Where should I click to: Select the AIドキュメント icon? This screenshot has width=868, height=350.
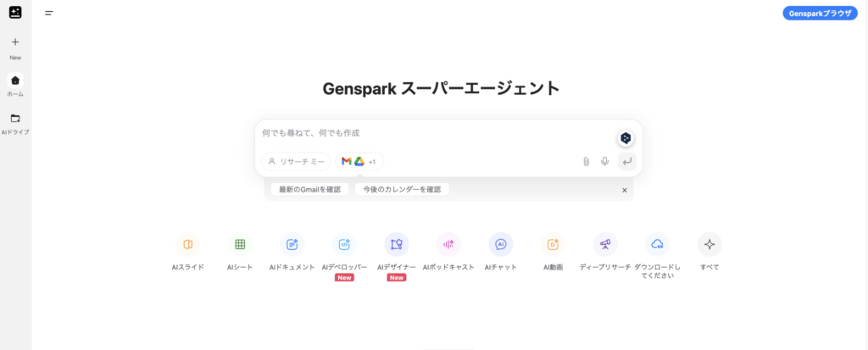tap(292, 244)
